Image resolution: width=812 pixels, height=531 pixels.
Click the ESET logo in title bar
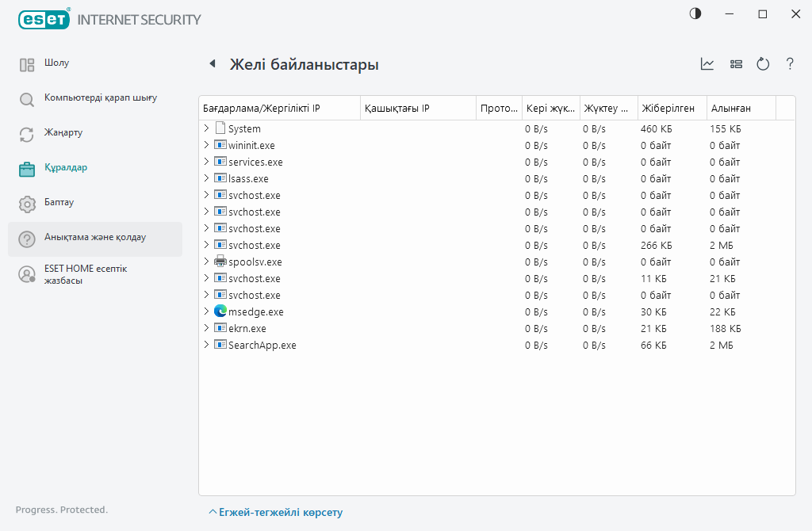pyautogui.click(x=44, y=19)
